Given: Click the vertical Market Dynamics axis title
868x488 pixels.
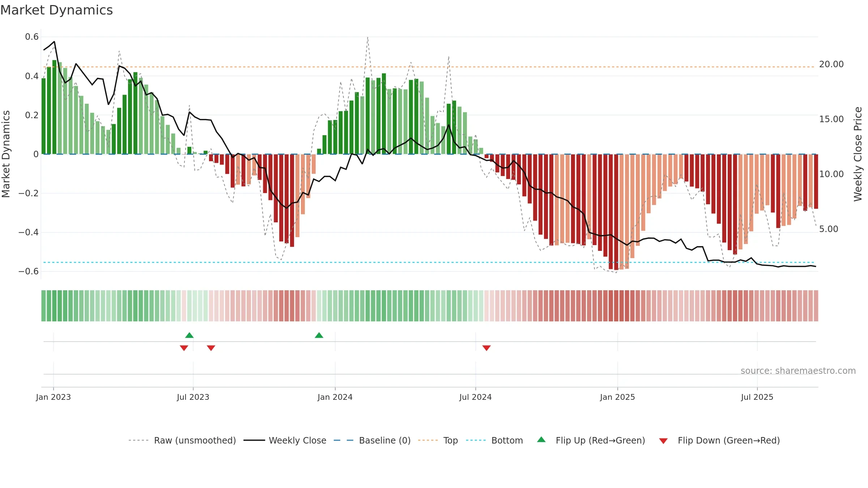Looking at the screenshot, I should pyautogui.click(x=6, y=154).
